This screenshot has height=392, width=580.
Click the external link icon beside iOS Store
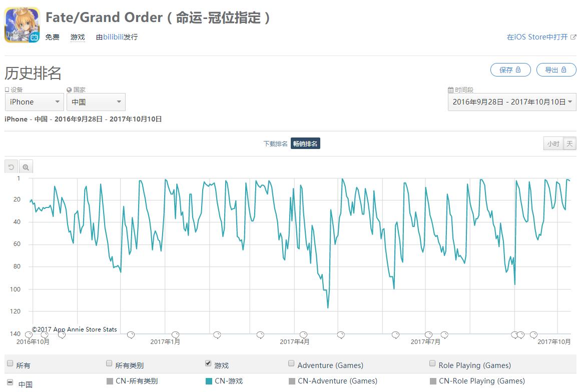(x=573, y=37)
